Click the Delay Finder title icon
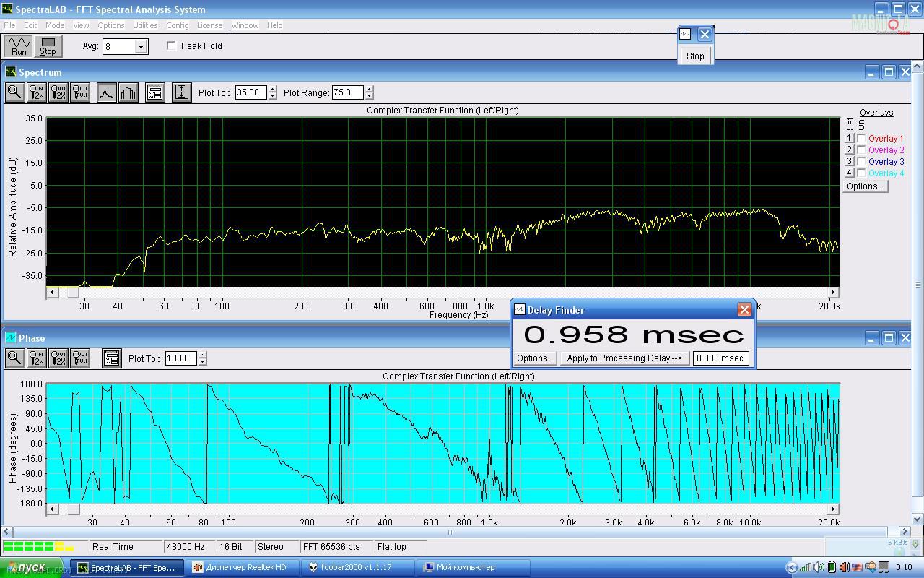Image resolution: width=924 pixels, height=578 pixels. [519, 310]
